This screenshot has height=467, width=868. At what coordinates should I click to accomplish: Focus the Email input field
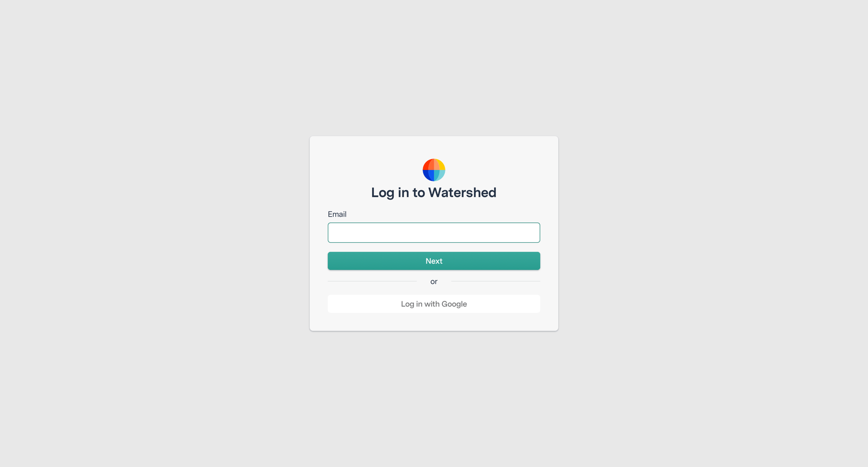click(434, 232)
